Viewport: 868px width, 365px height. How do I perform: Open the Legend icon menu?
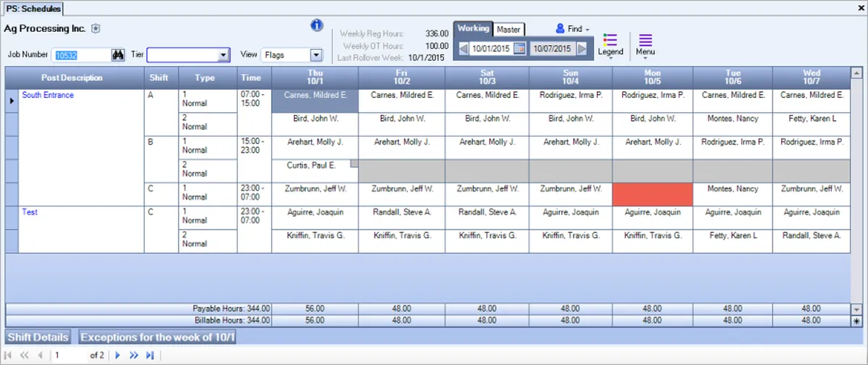610,46
